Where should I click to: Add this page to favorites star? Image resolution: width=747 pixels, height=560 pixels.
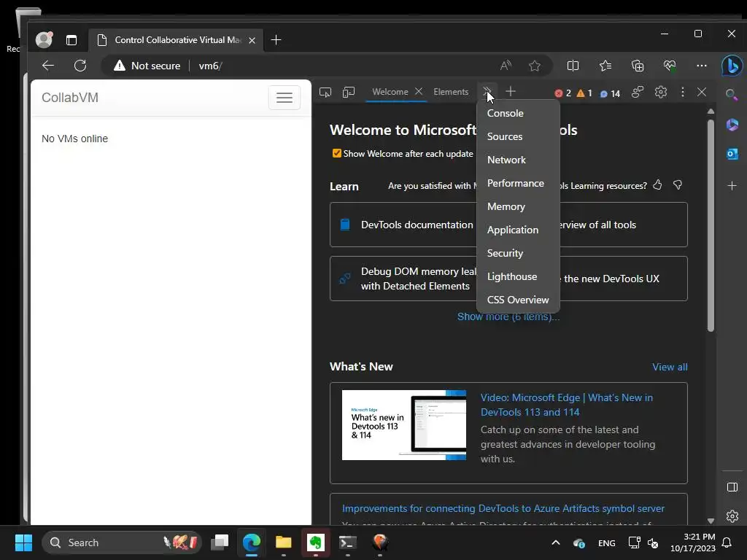pyautogui.click(x=535, y=66)
